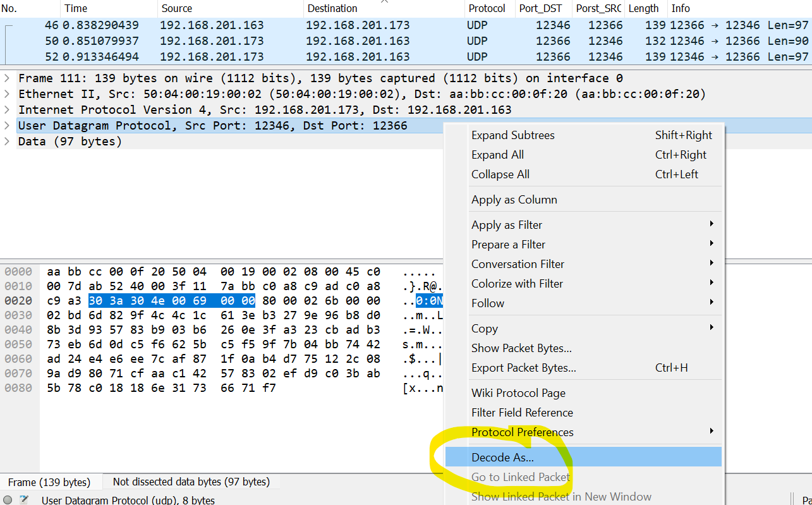The image size is (812, 505).
Task: Open Conversation Filter submenu
Action: (583, 264)
